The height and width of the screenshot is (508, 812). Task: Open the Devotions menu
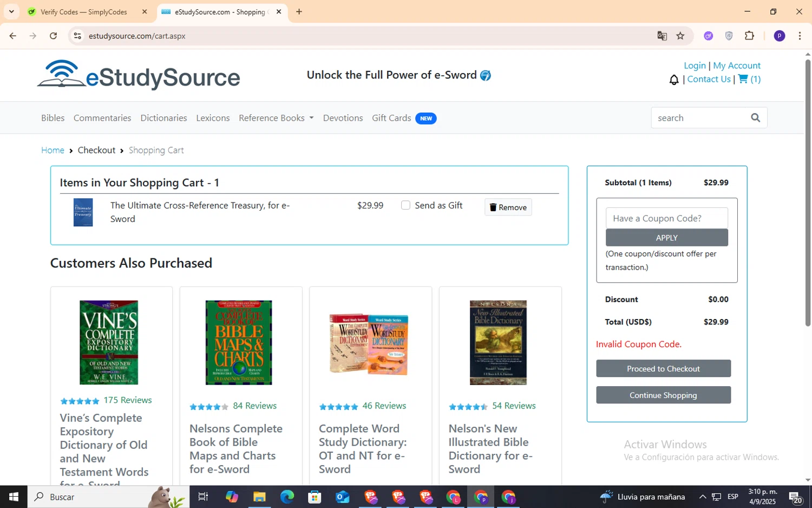pyautogui.click(x=343, y=118)
